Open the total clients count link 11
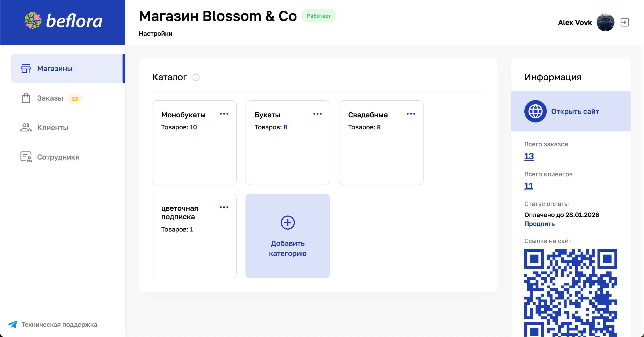644x337 pixels. pyautogui.click(x=528, y=186)
